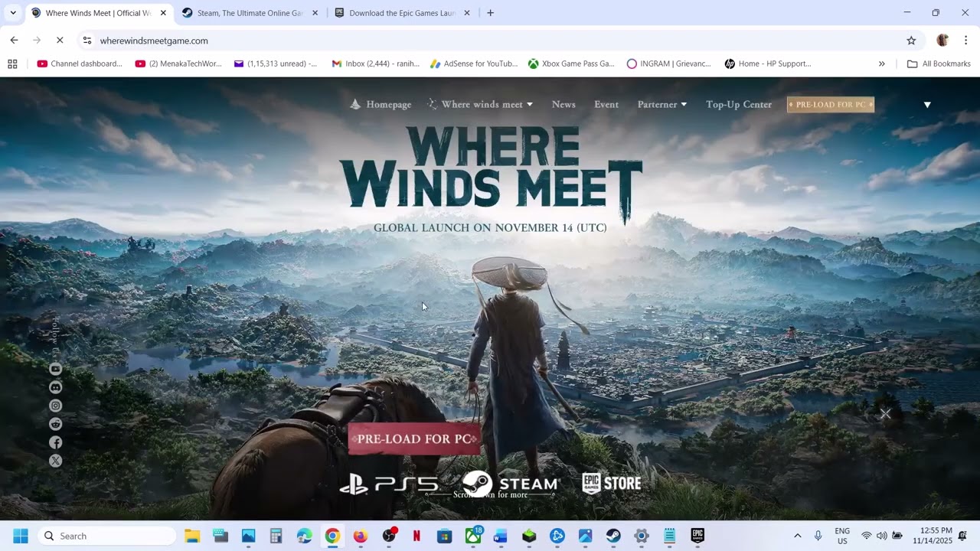Open the notification bell in the system tray
The width and height of the screenshot is (980, 551).
pos(962,536)
